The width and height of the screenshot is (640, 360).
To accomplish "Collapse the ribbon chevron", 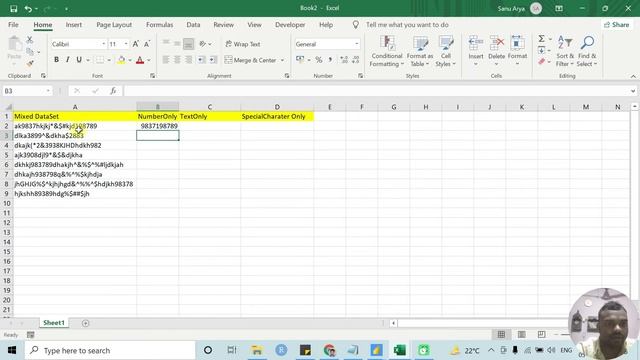I will (633, 76).
